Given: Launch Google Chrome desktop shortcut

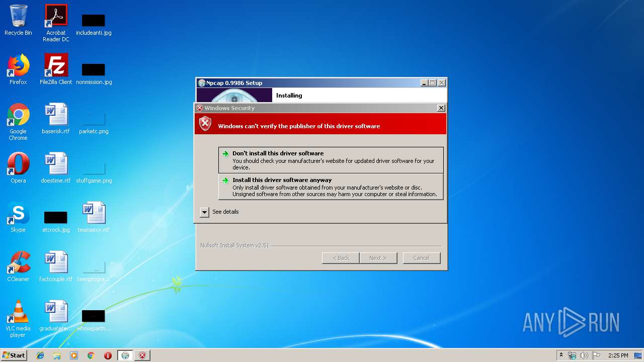Looking at the screenshot, I should click(18, 122).
